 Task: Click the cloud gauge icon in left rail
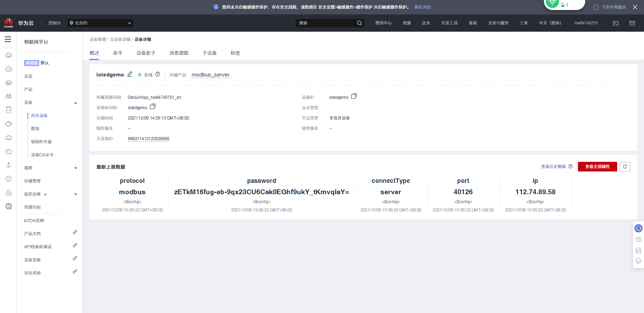pos(9,152)
